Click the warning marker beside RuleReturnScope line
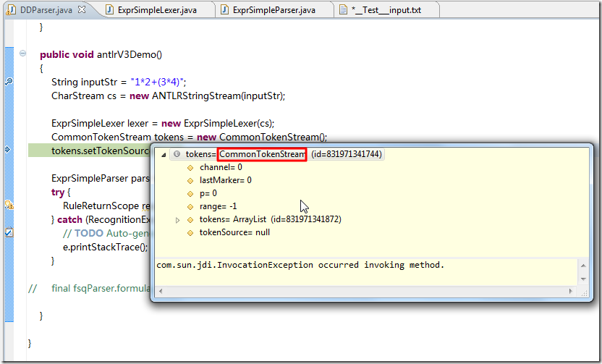The image size is (602, 364). click(9, 205)
